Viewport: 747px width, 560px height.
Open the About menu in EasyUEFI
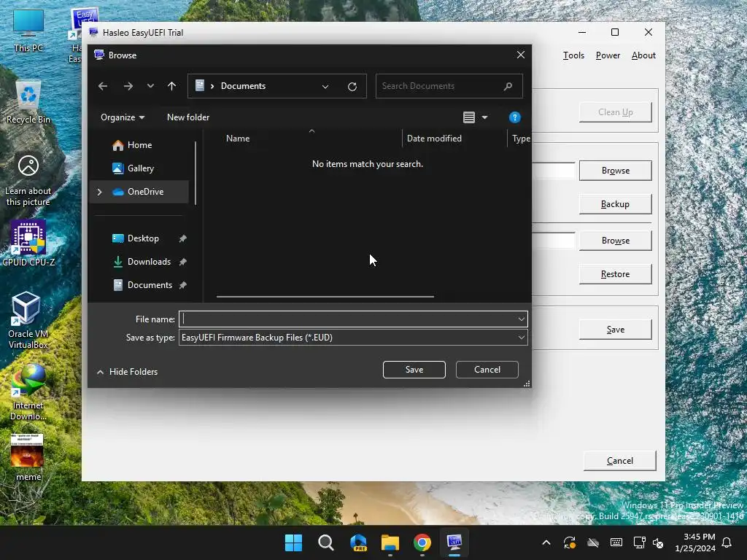pos(643,55)
